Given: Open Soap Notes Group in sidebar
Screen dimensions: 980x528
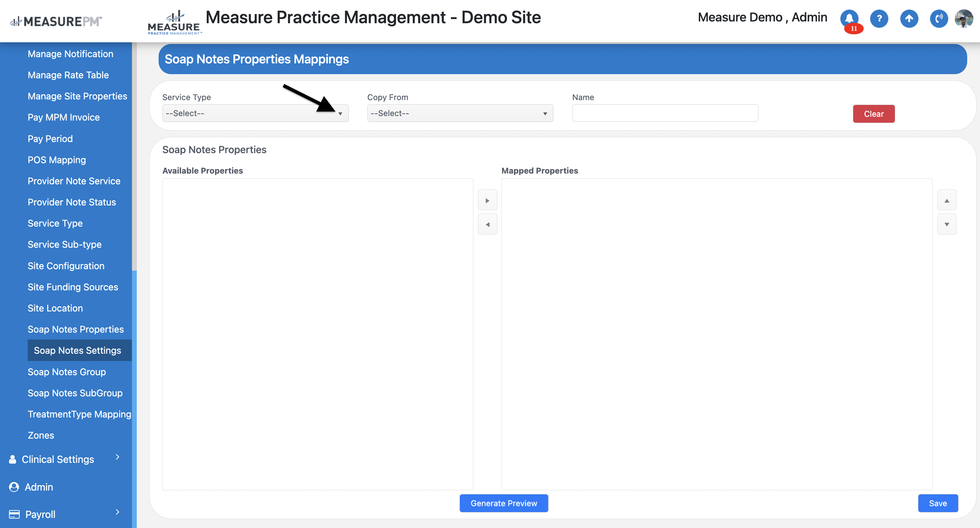Looking at the screenshot, I should click(x=66, y=371).
